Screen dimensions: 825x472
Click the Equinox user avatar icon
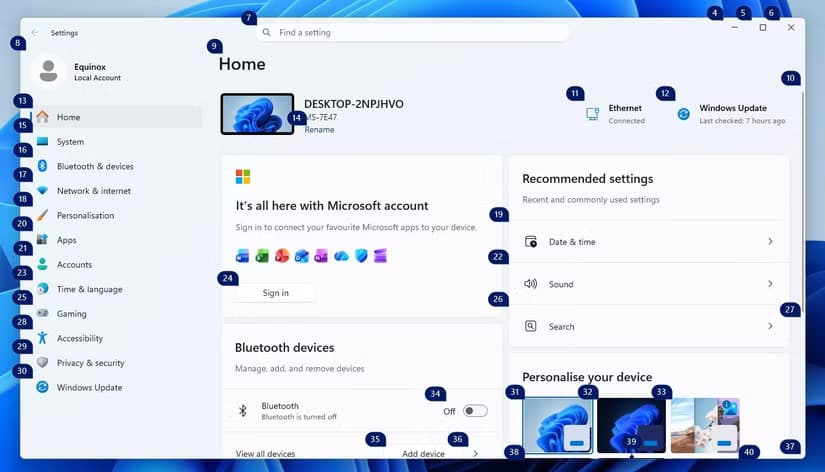[48, 71]
